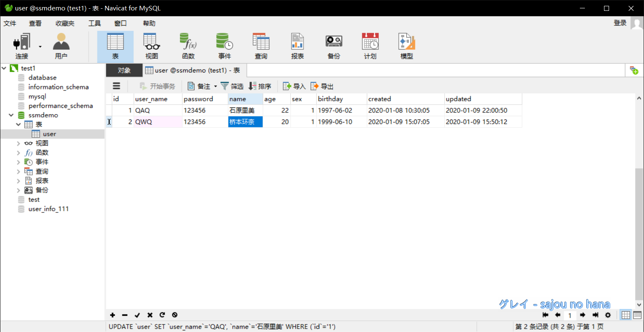Open the 连接 dropdown arrow

[x=40, y=46]
